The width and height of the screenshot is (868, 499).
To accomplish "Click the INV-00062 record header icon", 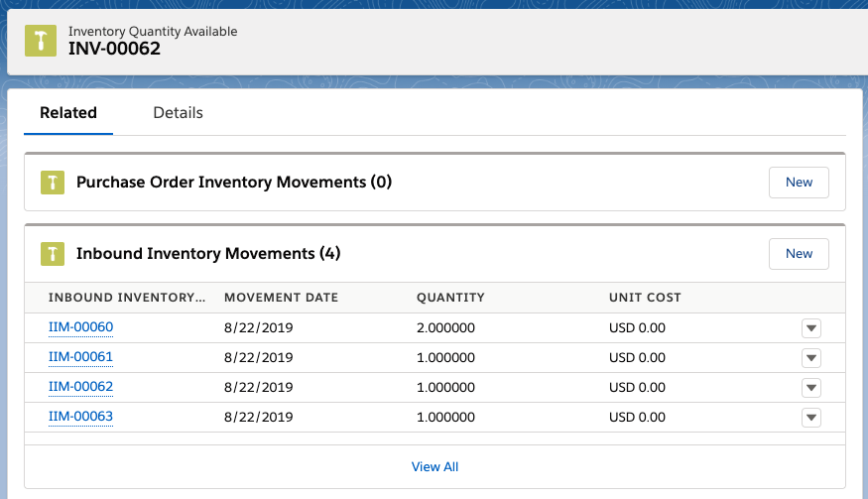I will (41, 41).
